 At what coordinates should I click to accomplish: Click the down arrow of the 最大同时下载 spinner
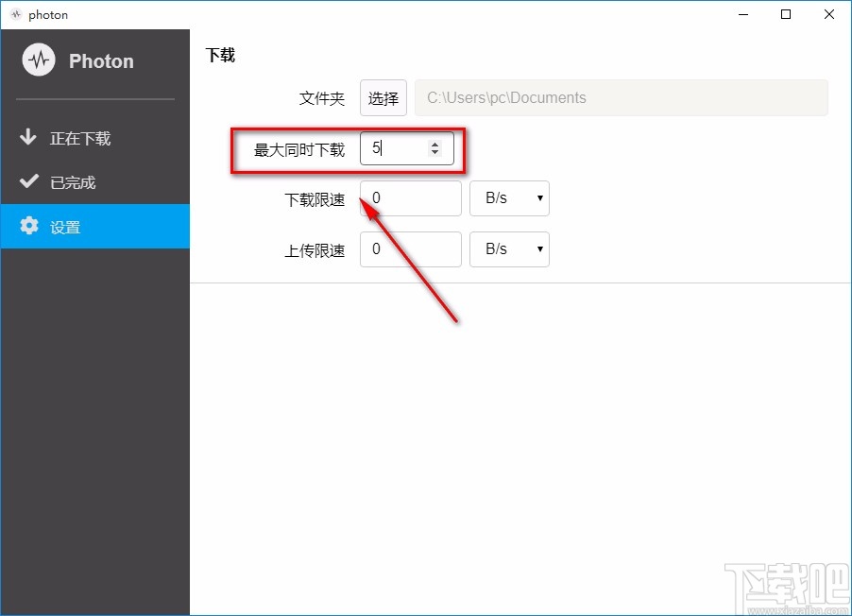click(x=435, y=153)
